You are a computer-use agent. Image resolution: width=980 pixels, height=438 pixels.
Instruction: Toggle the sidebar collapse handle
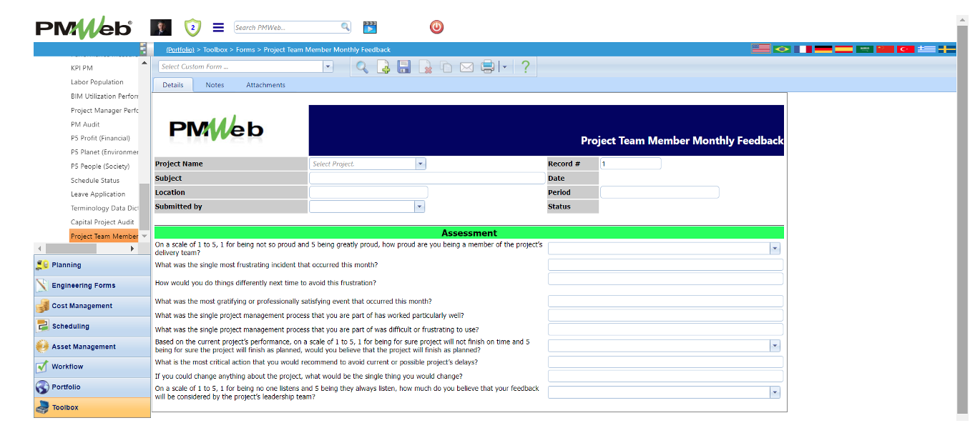click(x=143, y=49)
